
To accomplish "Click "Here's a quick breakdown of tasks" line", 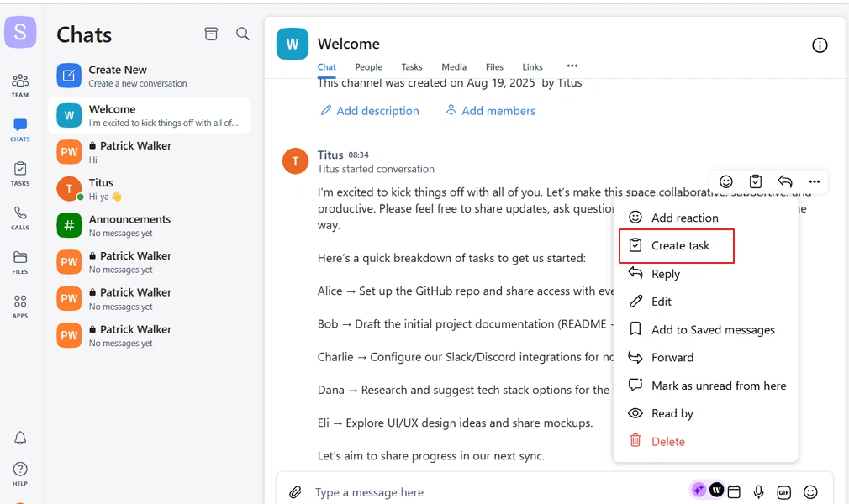I will click(x=451, y=258).
